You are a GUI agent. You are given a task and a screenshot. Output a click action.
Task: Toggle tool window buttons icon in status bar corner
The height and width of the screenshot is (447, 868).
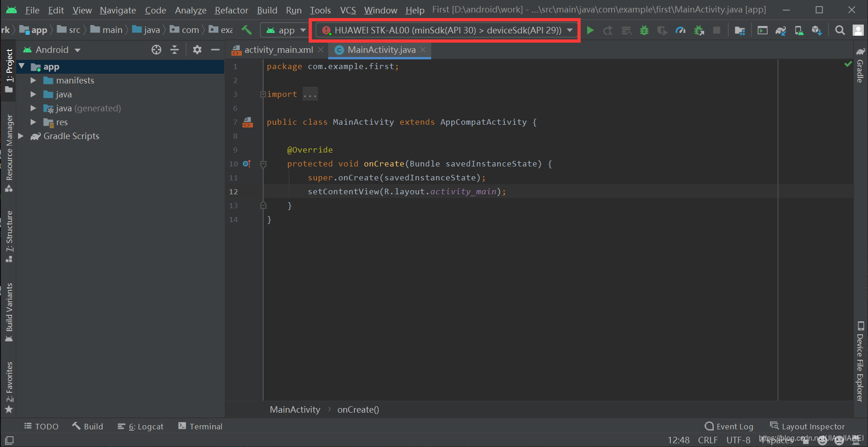9,440
